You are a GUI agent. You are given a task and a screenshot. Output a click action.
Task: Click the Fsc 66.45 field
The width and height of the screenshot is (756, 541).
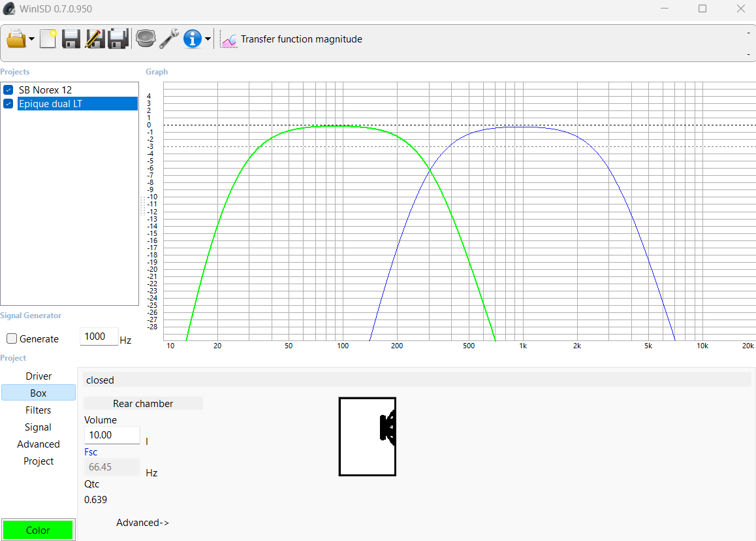[x=112, y=467]
